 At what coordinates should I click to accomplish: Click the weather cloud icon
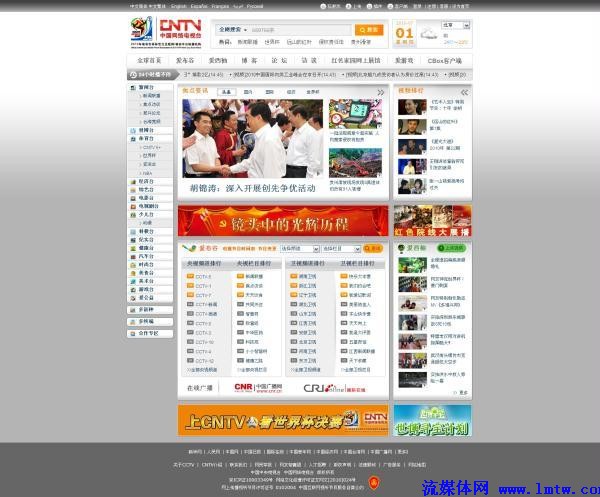428,34
